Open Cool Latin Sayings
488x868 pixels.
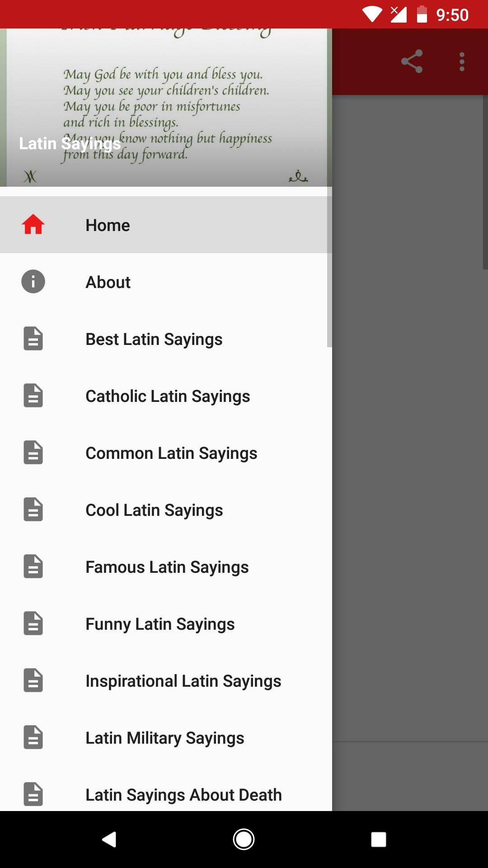click(166, 509)
